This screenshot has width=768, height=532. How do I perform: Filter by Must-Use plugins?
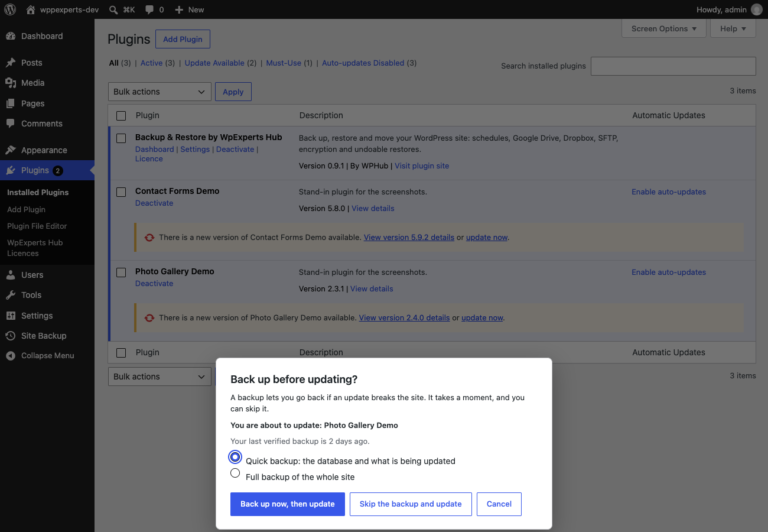[x=284, y=63]
